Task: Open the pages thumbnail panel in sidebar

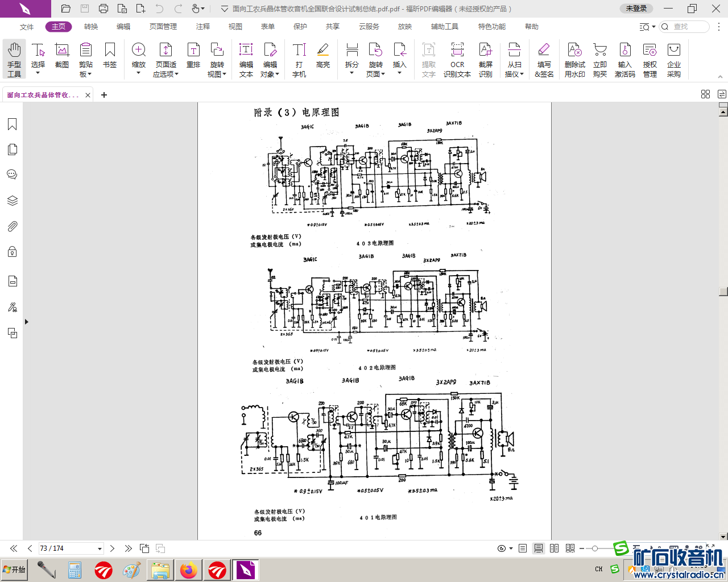Action: coord(12,149)
